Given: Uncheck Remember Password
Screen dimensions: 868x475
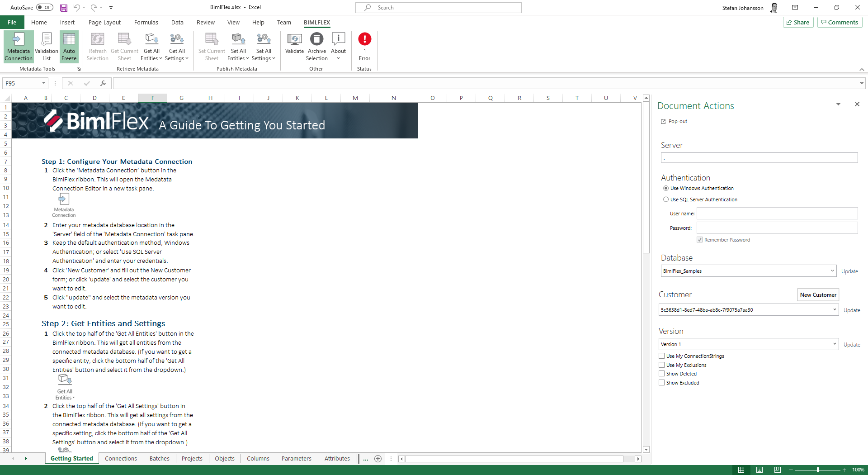Looking at the screenshot, I should pos(700,240).
